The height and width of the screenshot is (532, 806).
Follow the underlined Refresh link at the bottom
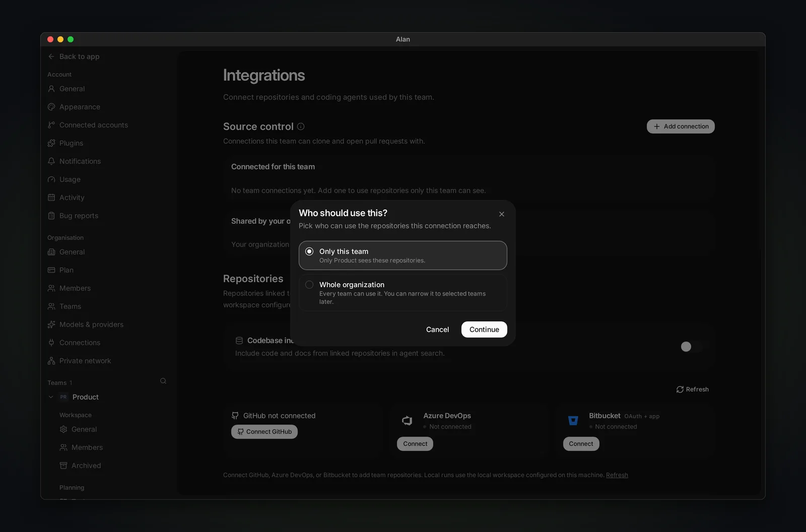(617, 475)
